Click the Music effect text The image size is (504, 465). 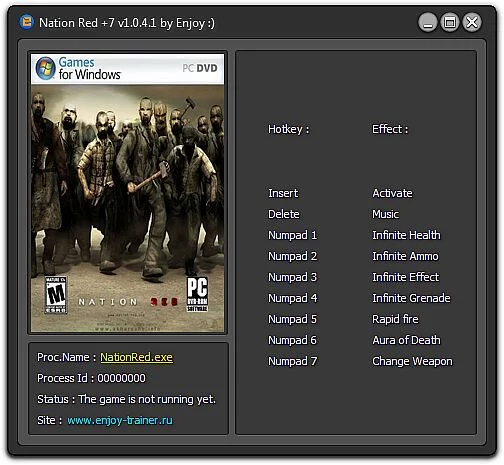pyautogui.click(x=385, y=214)
